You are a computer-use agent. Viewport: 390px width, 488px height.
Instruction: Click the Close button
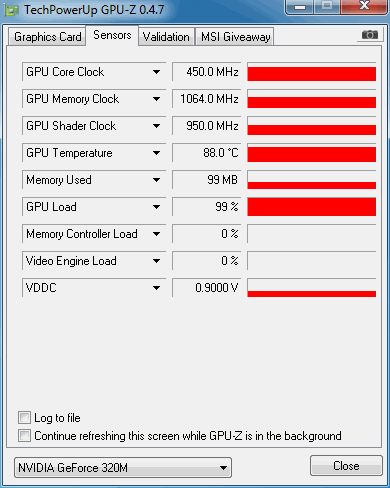(x=346, y=465)
